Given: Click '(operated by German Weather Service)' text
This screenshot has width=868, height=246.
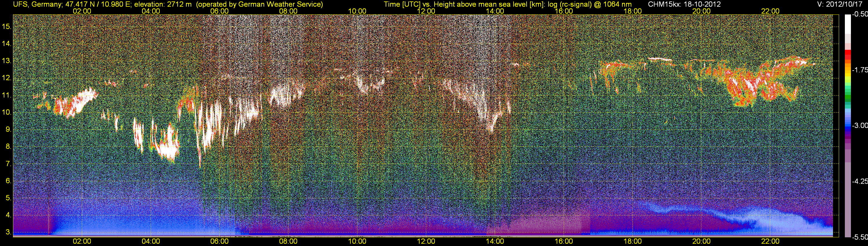Looking at the screenshot, I should tap(259, 4).
